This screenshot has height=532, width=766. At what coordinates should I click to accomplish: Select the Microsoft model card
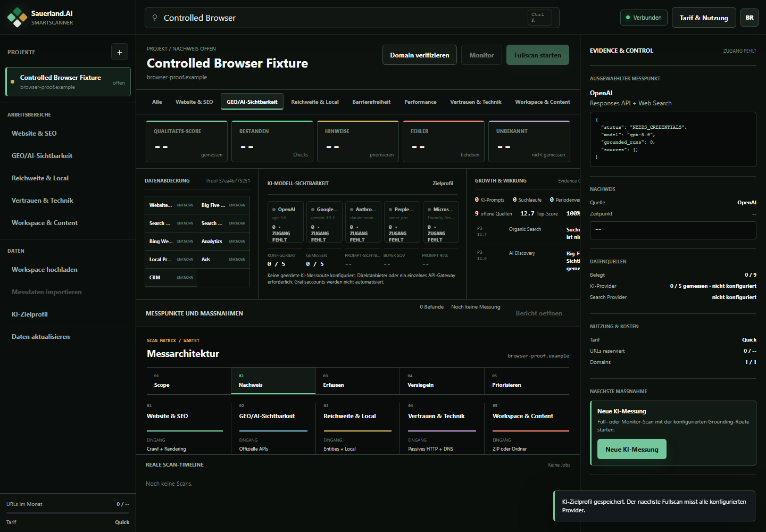441,222
